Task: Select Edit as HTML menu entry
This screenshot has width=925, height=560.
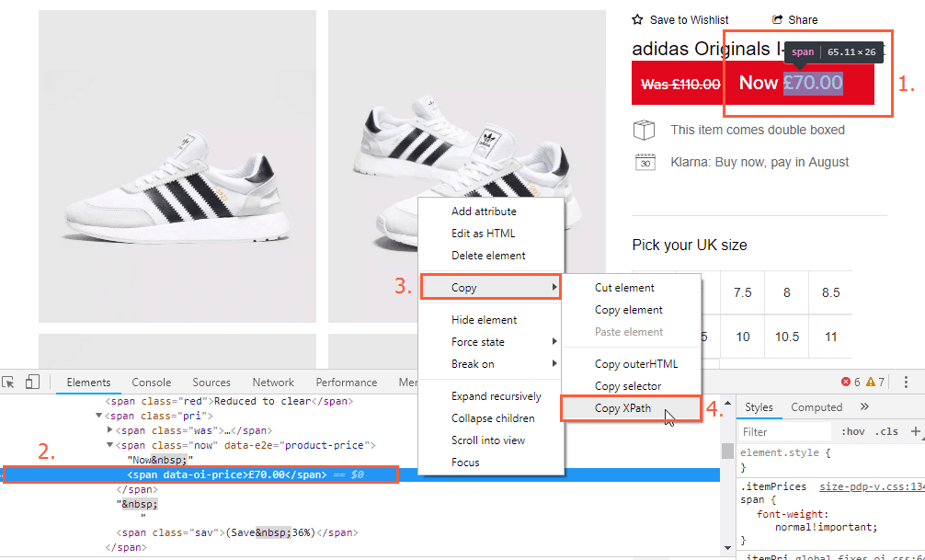Action: [491, 234]
